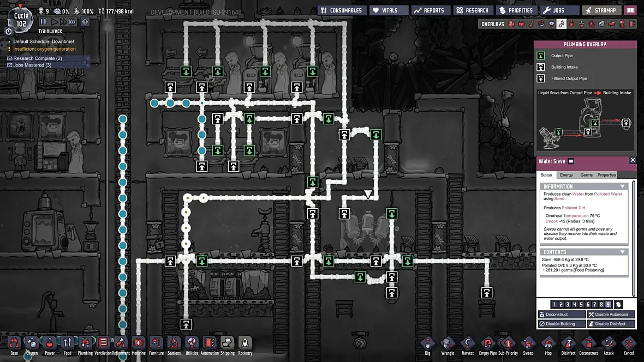
Task: Open the Ventilation build category
Action: 103,345
